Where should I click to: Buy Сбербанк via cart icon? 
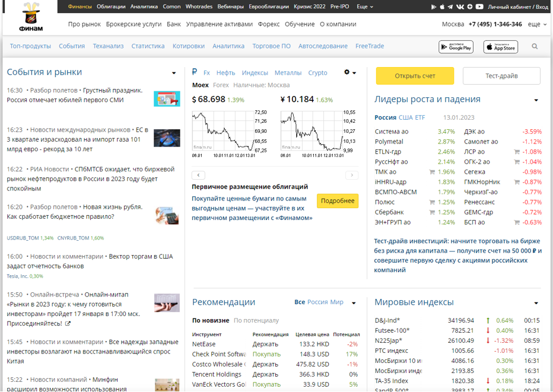[x=432, y=212]
